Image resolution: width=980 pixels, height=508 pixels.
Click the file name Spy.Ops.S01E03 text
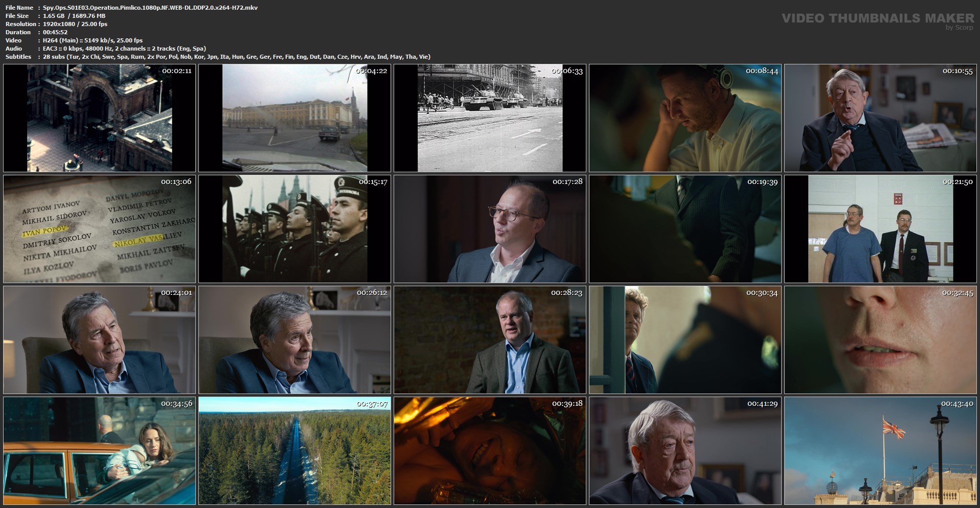coord(150,8)
